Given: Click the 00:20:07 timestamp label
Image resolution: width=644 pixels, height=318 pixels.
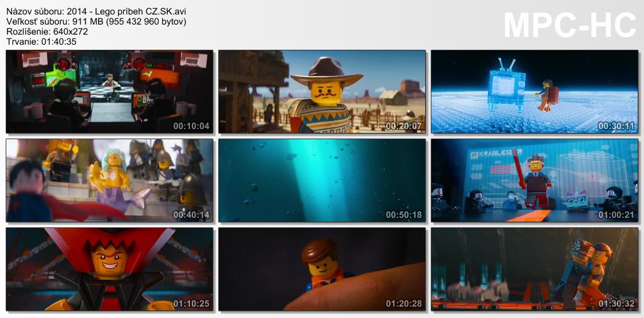Looking at the screenshot, I should point(404,126).
